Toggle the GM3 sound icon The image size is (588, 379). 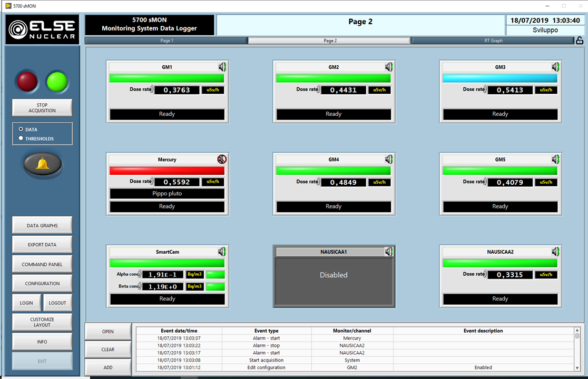click(x=555, y=67)
